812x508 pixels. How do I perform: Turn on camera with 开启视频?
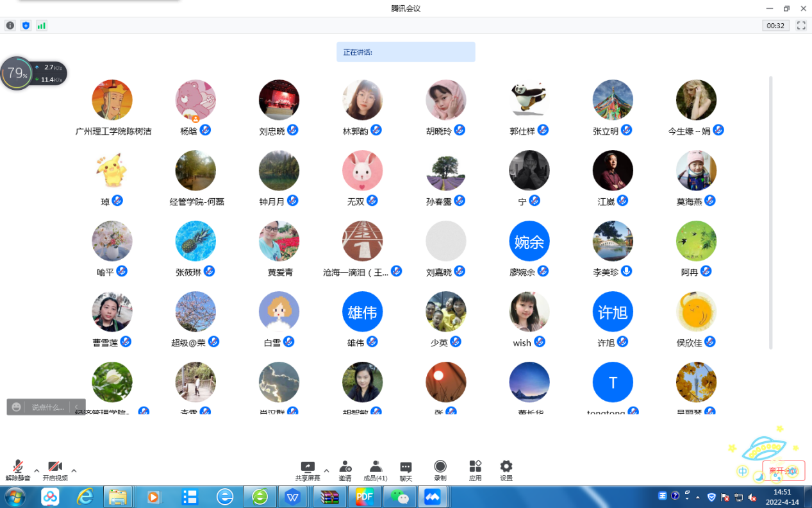click(x=55, y=470)
